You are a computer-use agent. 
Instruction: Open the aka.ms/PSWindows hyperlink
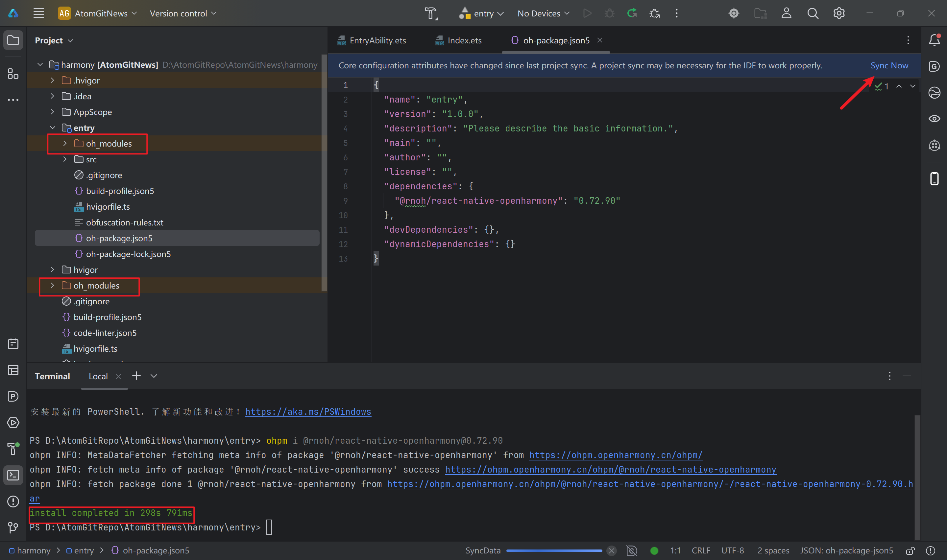coord(308,412)
